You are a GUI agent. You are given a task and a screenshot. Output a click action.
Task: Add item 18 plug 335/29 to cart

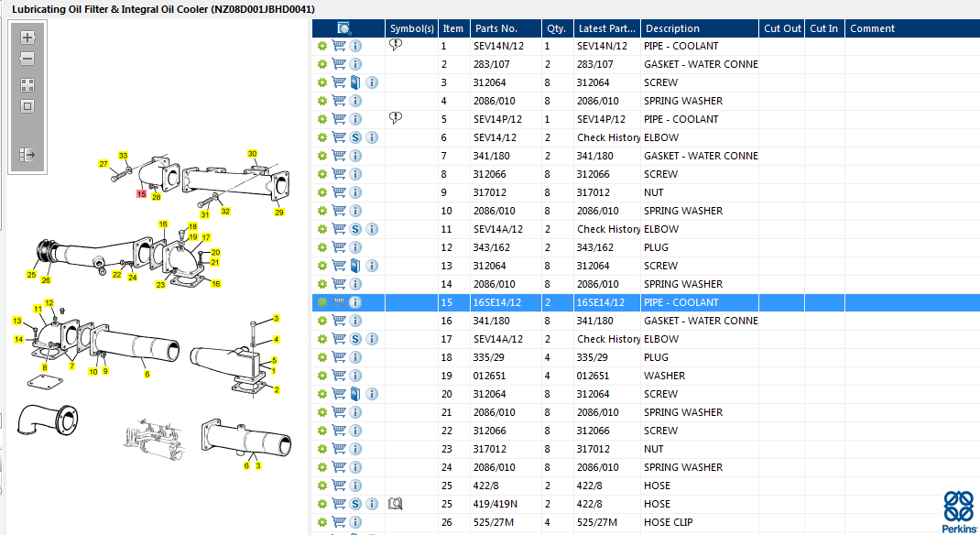point(339,357)
